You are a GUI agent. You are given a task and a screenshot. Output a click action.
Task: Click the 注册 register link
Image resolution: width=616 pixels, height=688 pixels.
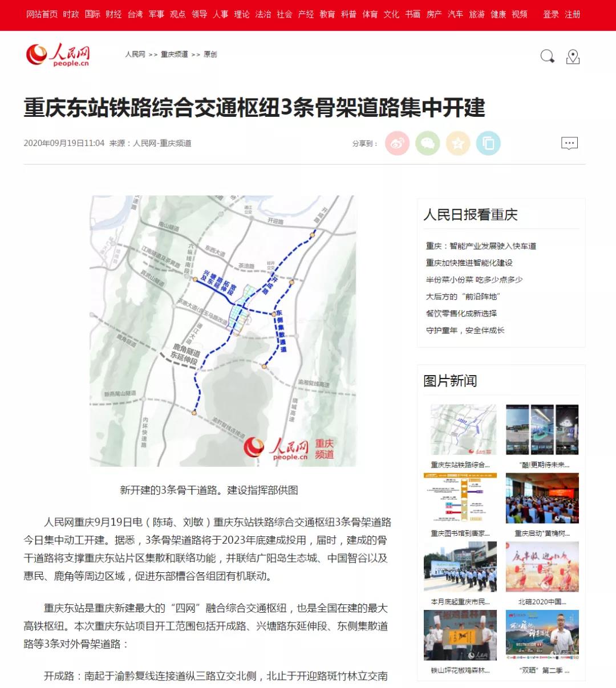pyautogui.click(x=573, y=14)
